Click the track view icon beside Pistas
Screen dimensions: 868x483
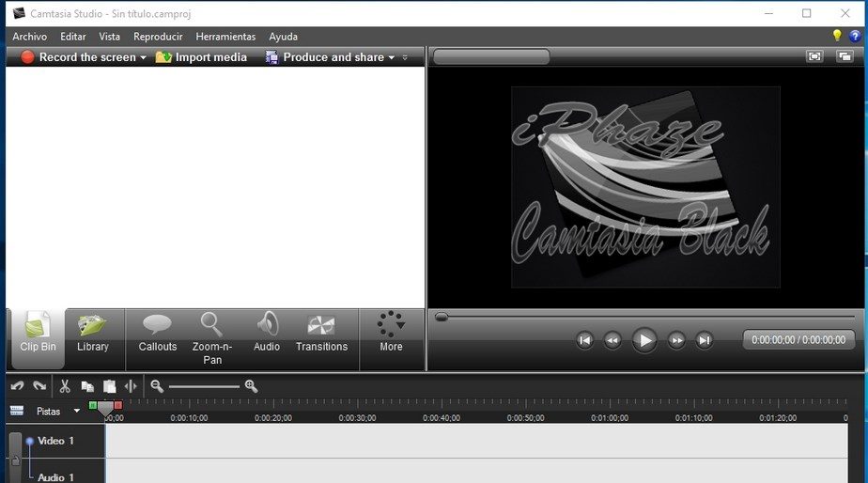pos(17,411)
